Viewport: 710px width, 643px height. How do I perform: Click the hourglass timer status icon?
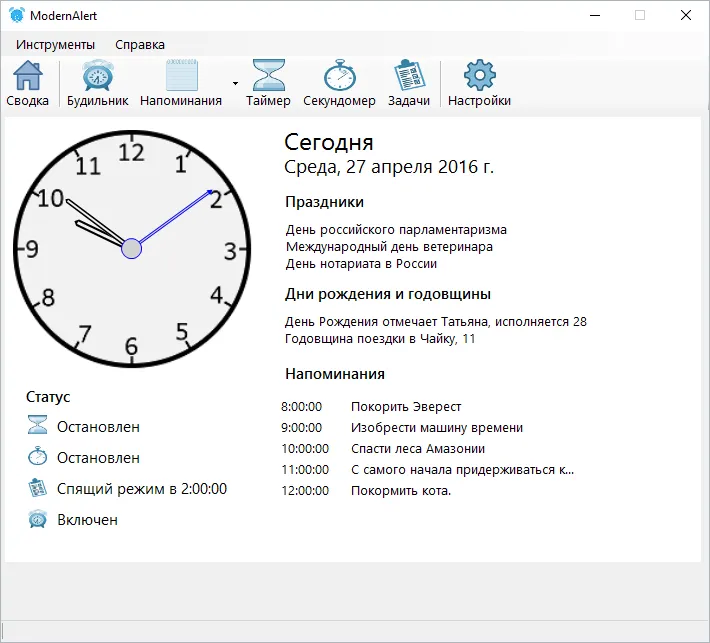(38, 426)
